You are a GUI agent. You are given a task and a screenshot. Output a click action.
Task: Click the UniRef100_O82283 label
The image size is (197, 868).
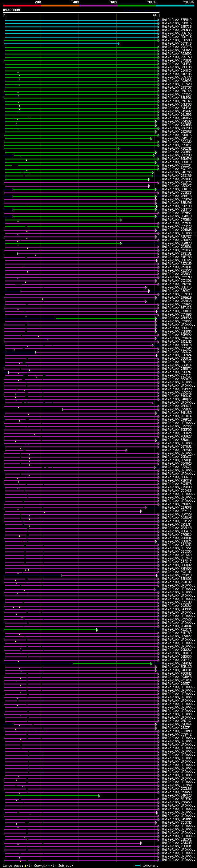pyautogui.click(x=177, y=155)
